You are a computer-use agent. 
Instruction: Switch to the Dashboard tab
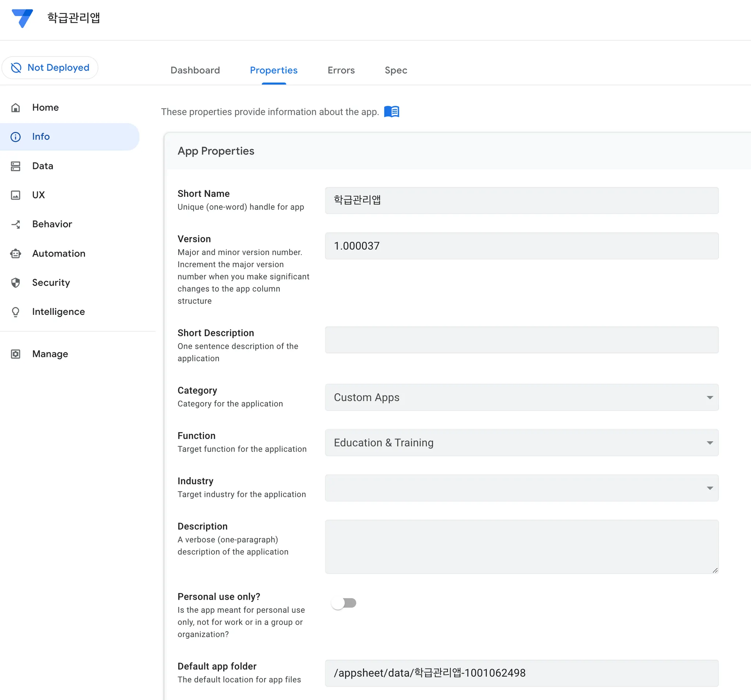pos(195,70)
